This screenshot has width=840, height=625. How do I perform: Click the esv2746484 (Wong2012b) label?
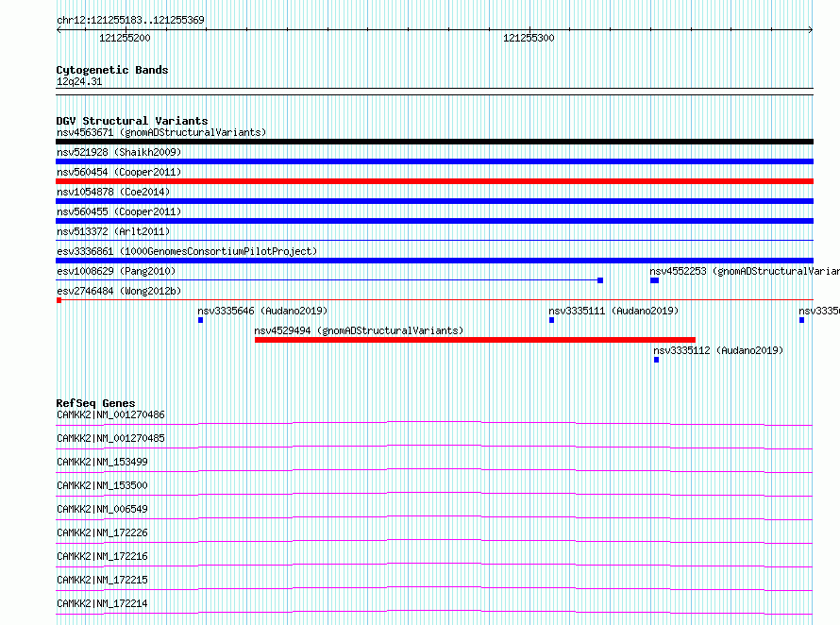coord(119,291)
